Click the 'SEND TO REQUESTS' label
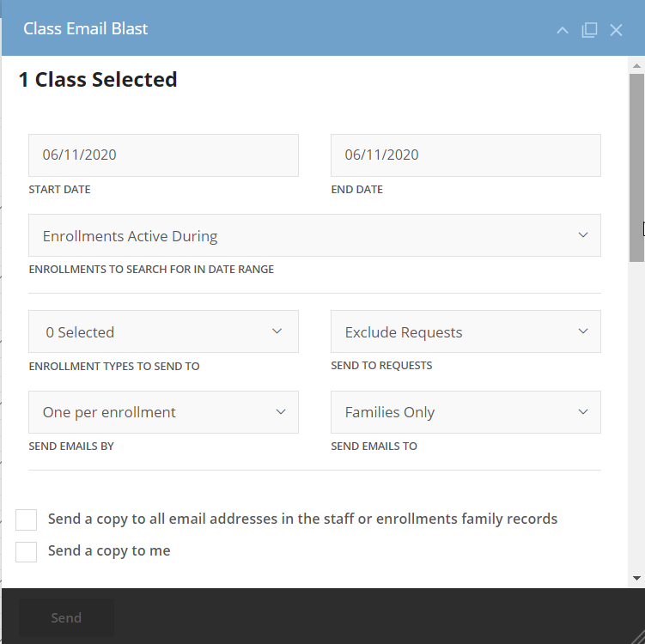Screen dimensions: 645x644 (381, 365)
